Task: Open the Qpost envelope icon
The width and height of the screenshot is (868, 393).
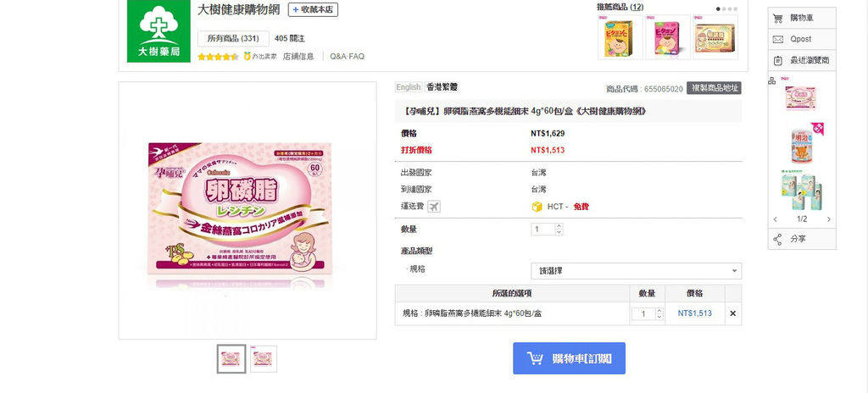Action: 778,39
